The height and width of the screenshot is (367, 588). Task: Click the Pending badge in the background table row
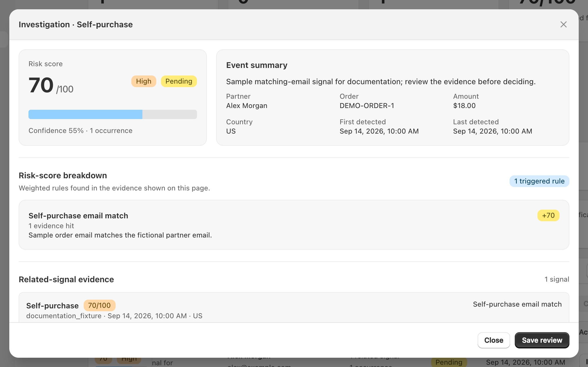point(449,362)
